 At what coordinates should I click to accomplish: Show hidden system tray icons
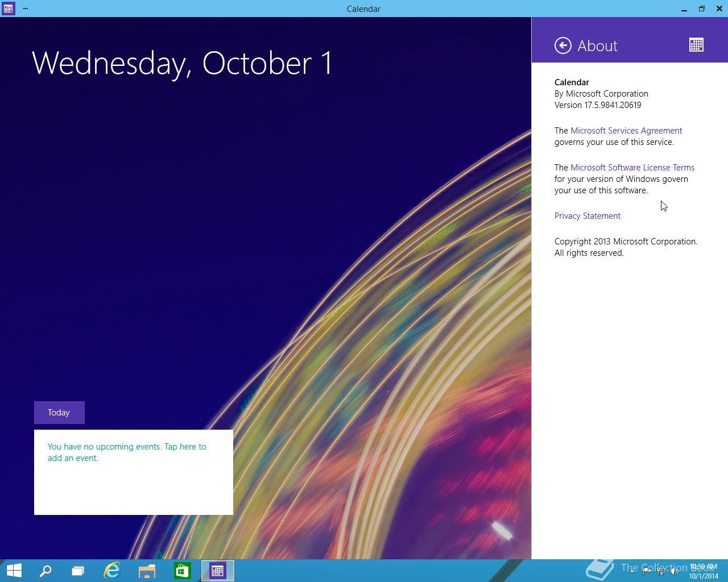[632, 571]
